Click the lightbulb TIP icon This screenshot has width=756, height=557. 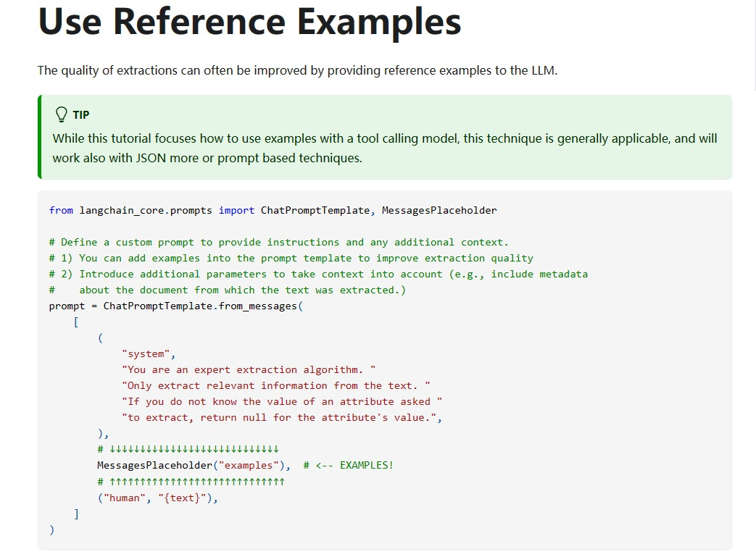tap(61, 114)
